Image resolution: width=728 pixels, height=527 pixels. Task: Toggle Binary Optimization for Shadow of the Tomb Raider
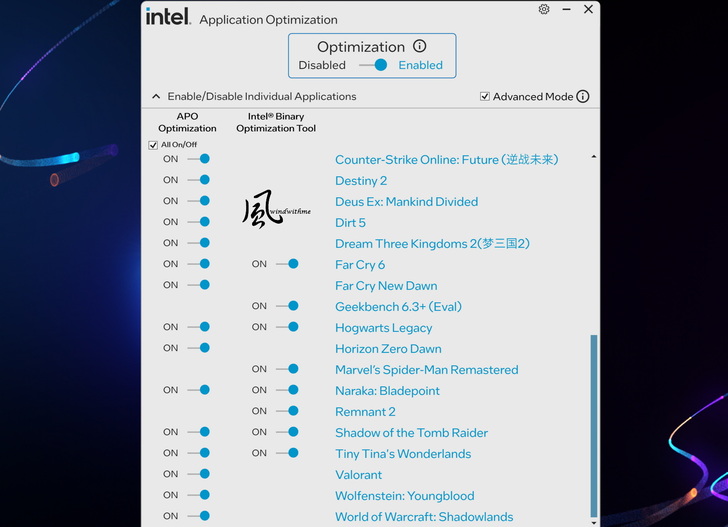pos(287,432)
